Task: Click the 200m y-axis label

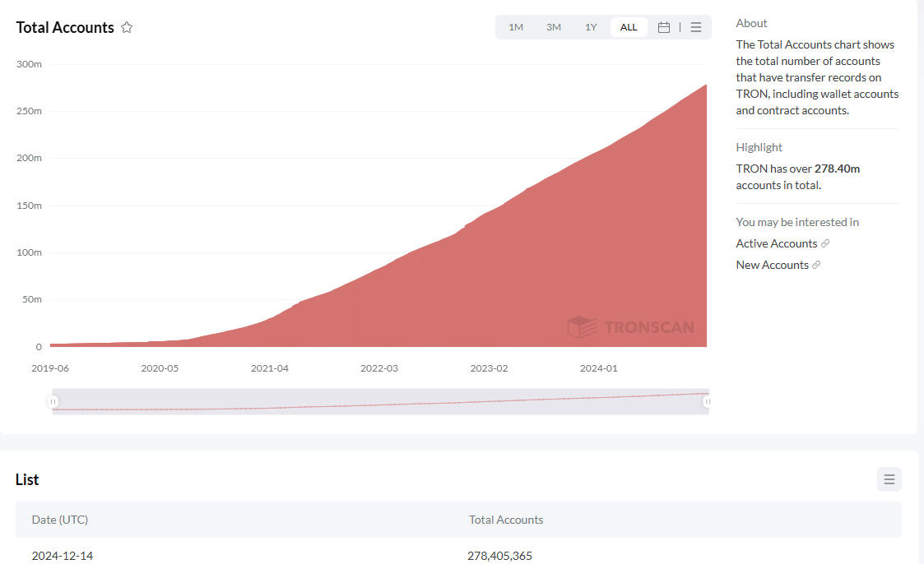Action: (x=29, y=158)
